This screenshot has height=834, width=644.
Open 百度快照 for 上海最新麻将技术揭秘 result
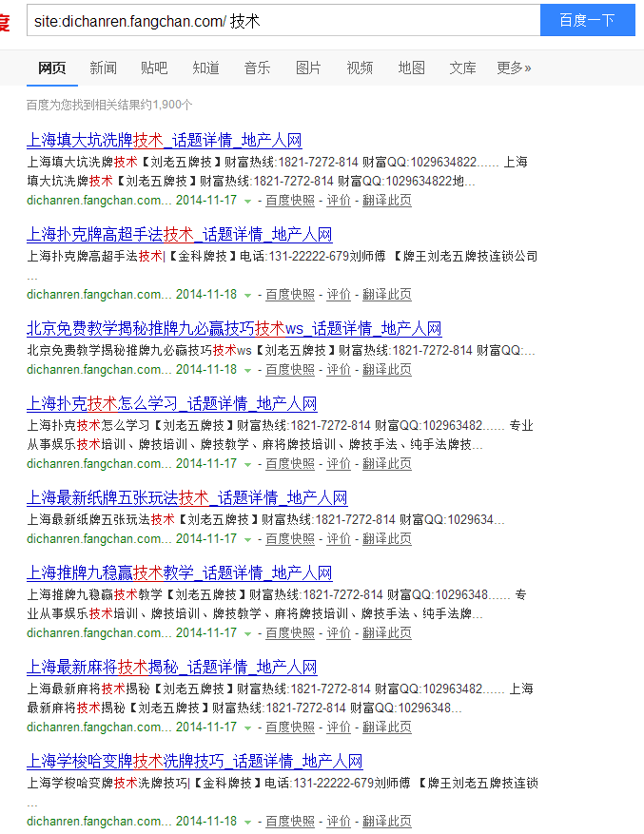[x=290, y=727]
